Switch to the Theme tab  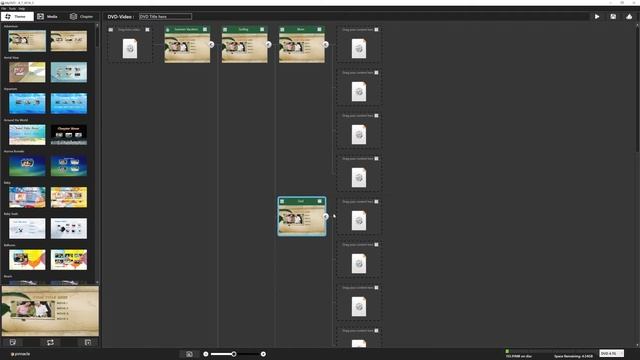point(17,17)
